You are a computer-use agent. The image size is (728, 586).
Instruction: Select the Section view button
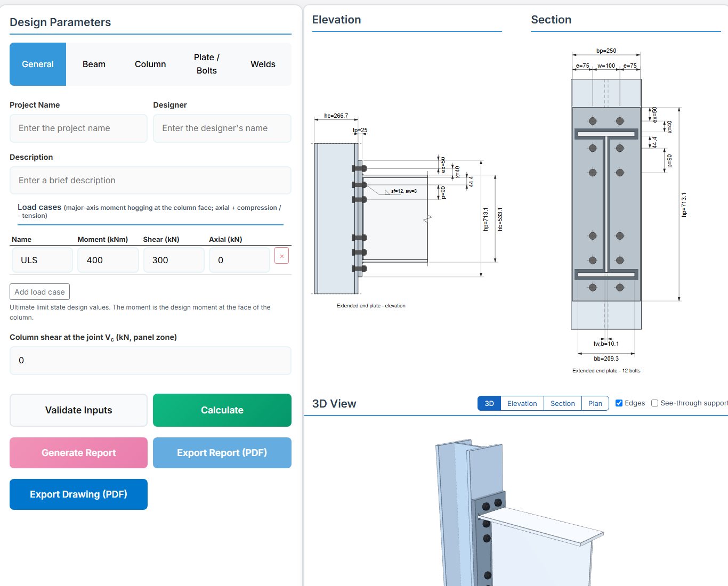[x=563, y=403]
